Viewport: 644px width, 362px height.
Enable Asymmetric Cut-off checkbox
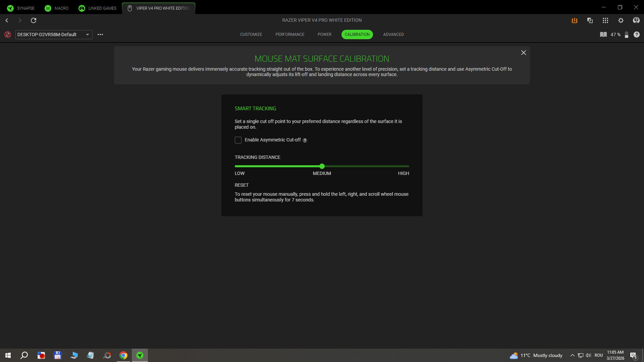tap(238, 140)
